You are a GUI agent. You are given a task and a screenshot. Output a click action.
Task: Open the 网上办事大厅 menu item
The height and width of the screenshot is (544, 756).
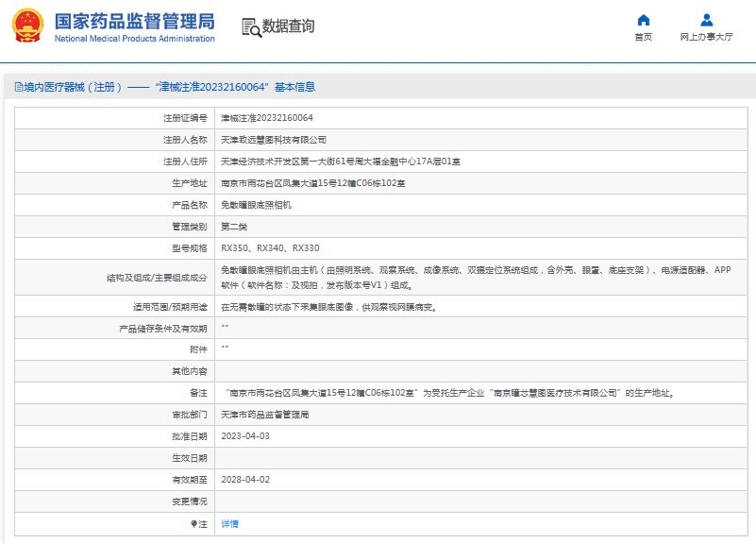pyautogui.click(x=706, y=36)
